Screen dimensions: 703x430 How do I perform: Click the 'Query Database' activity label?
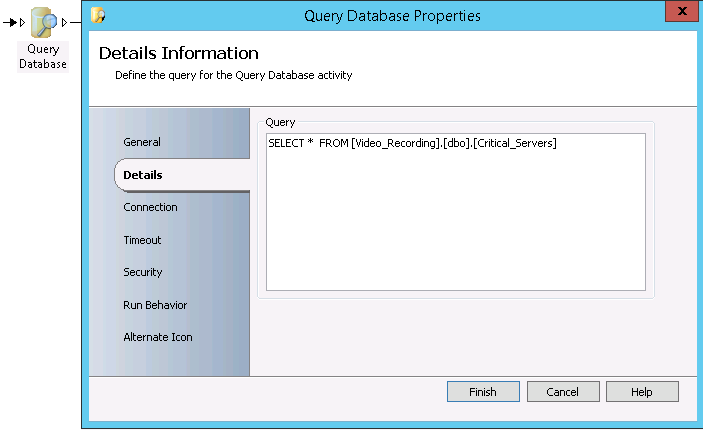43,56
